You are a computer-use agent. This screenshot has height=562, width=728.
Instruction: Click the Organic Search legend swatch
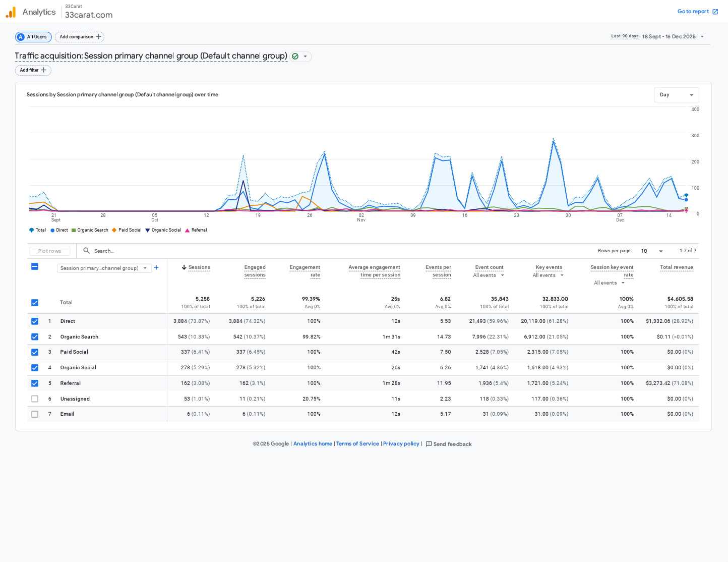click(74, 230)
